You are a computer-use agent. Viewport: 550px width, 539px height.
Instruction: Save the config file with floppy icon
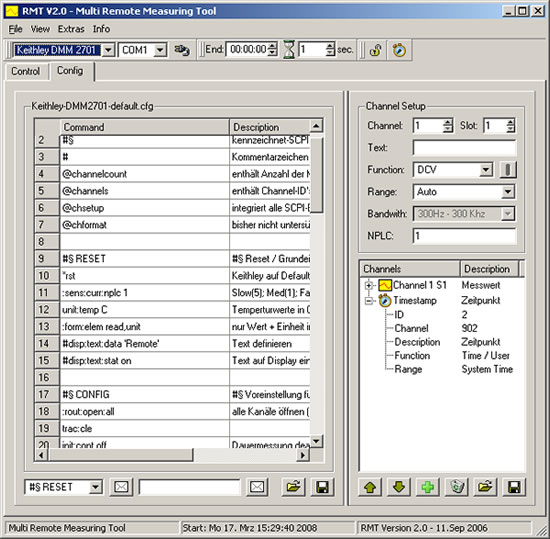coord(322,487)
